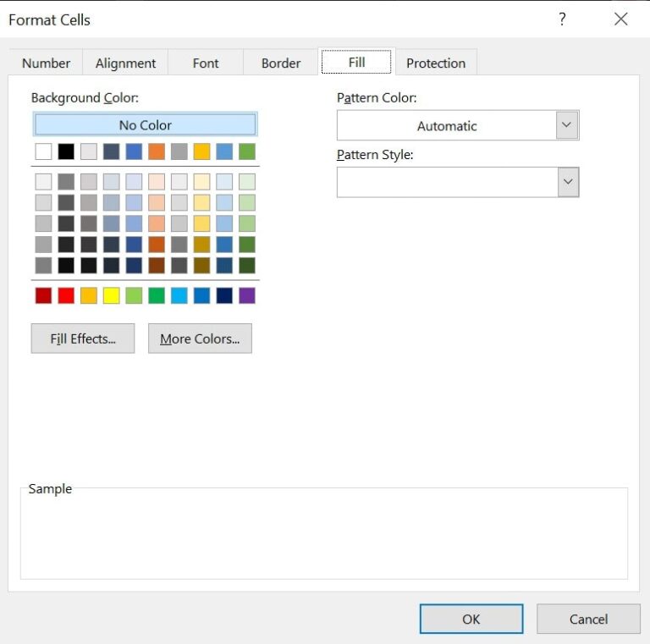Screen dimensions: 650x644
Task: Pick the green theme color swatch
Action: point(247,151)
